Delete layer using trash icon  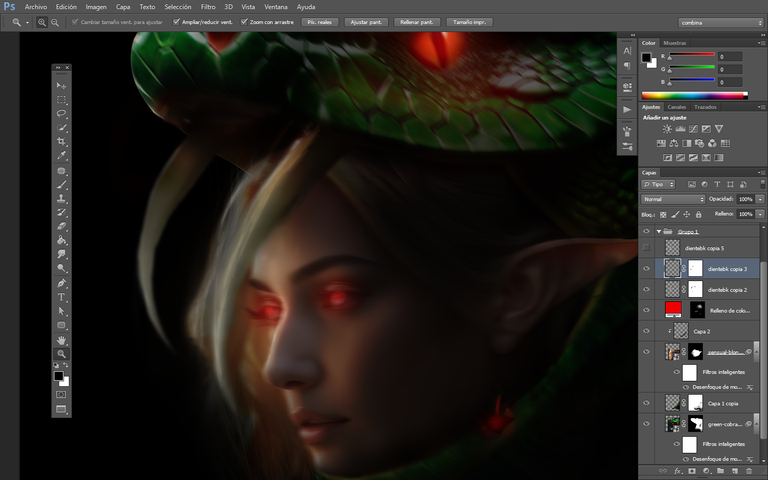click(x=749, y=471)
